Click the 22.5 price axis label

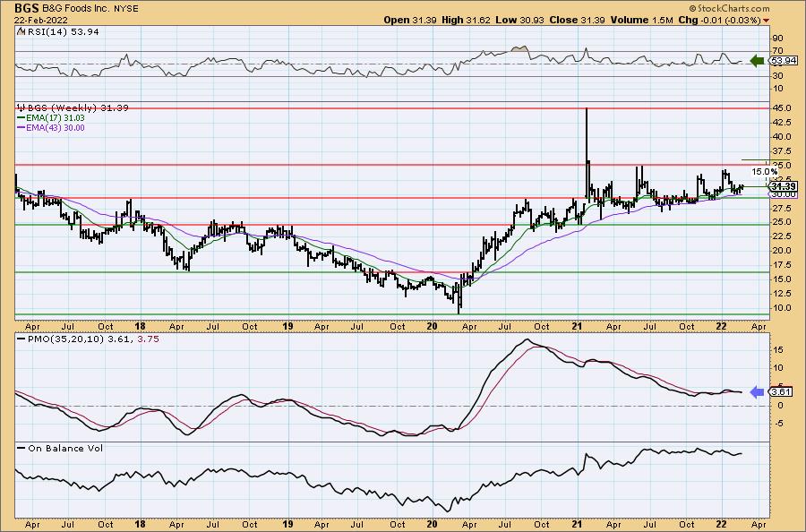[x=781, y=236]
